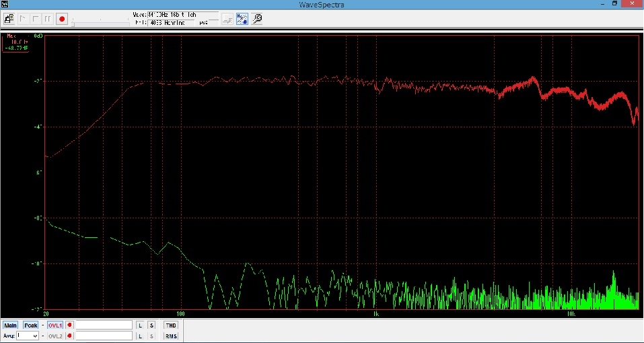Click the THD button

click(x=171, y=325)
